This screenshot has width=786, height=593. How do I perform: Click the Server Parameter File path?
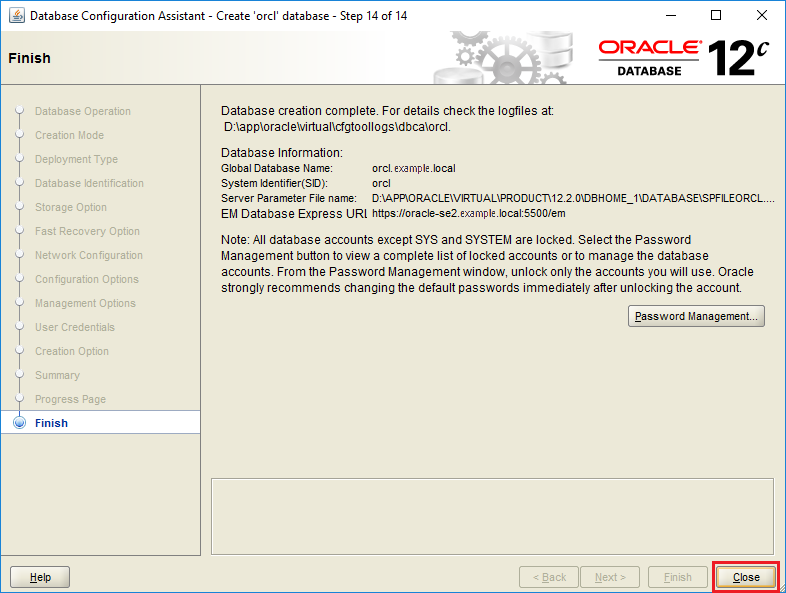point(573,199)
